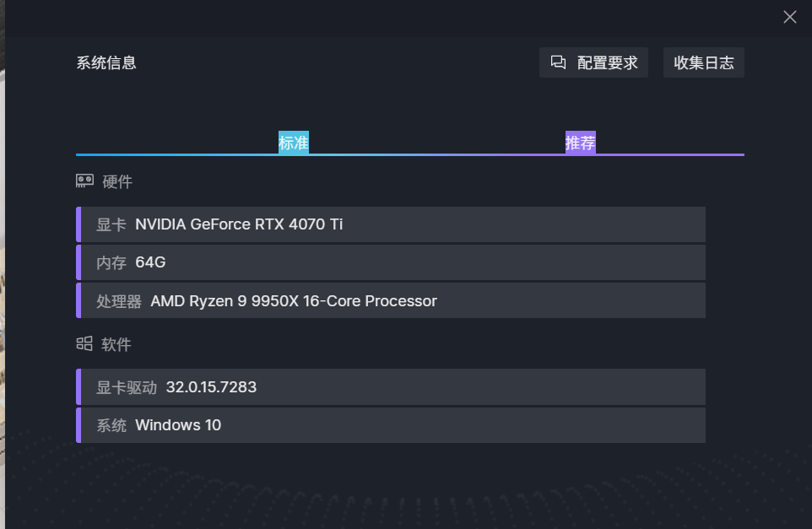Click the 硬件 section heading text
The width and height of the screenshot is (812, 529).
tap(117, 181)
